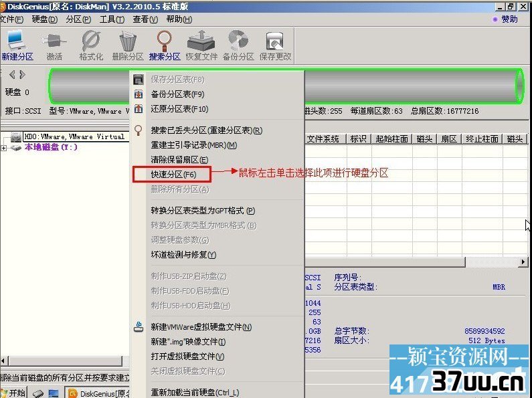Open the 帮助(H) menu
The height and width of the screenshot is (398, 532).
[x=179, y=19]
